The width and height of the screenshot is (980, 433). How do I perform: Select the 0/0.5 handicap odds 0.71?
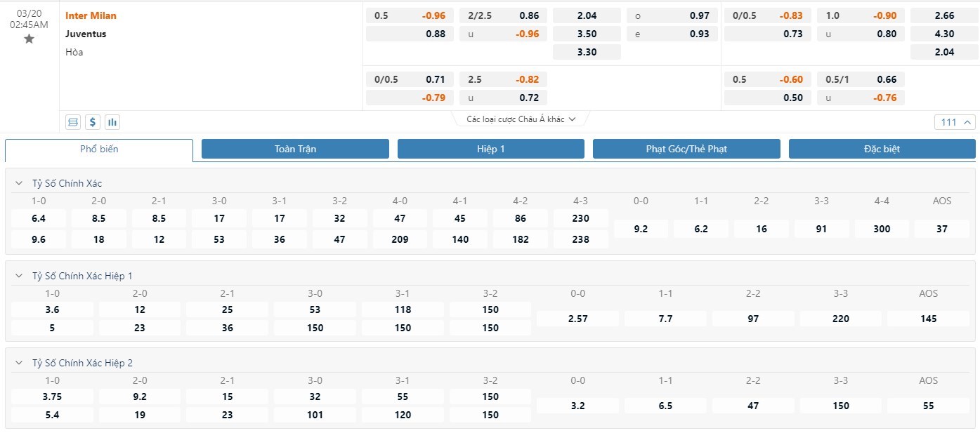pos(410,79)
